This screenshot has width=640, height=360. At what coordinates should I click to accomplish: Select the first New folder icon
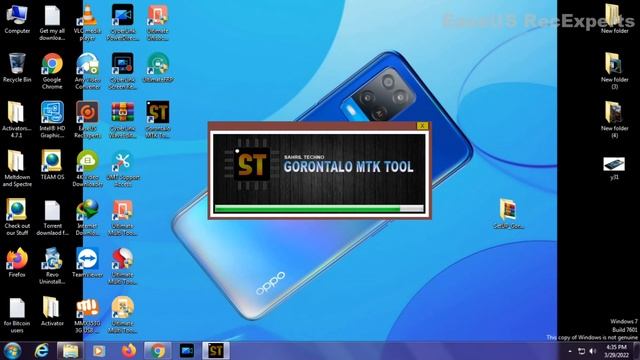pyautogui.click(x=614, y=19)
